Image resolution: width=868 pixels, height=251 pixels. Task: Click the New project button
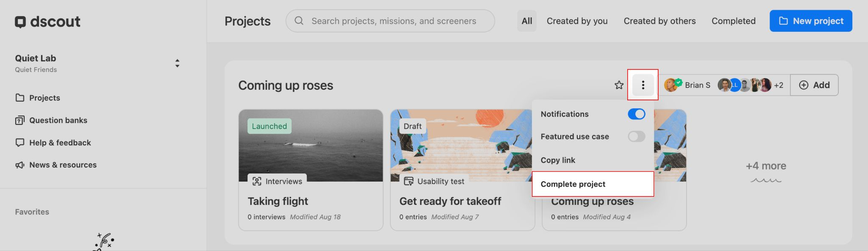tap(810, 21)
